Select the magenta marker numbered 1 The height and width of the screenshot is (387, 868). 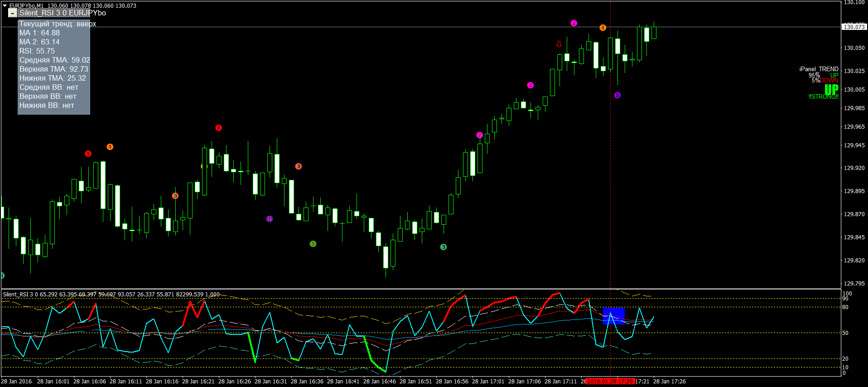(480, 135)
